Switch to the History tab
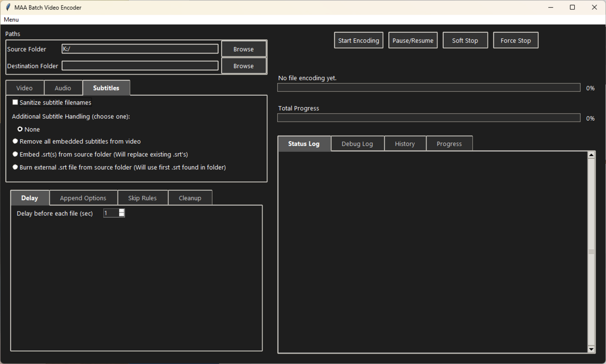Viewport: 606px width, 364px height. (405, 143)
